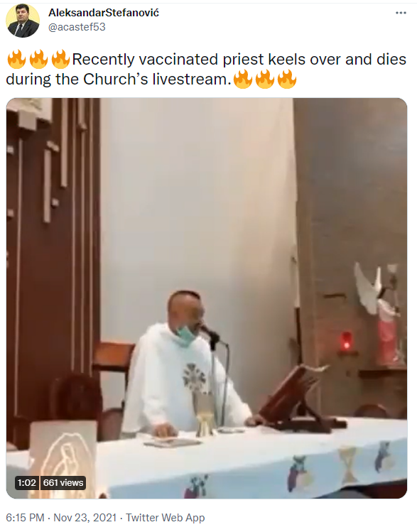Open the three-dot more options menu
417x532 pixels.
[401, 13]
